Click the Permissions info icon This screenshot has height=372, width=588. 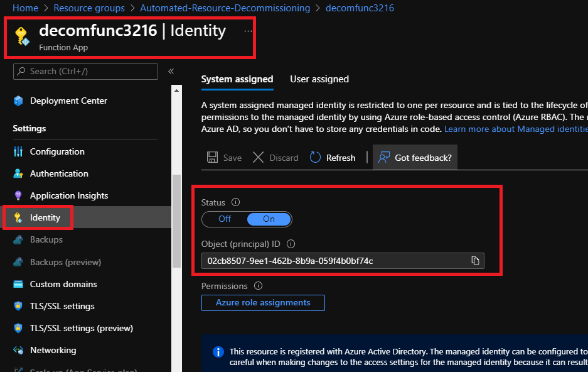(x=258, y=286)
